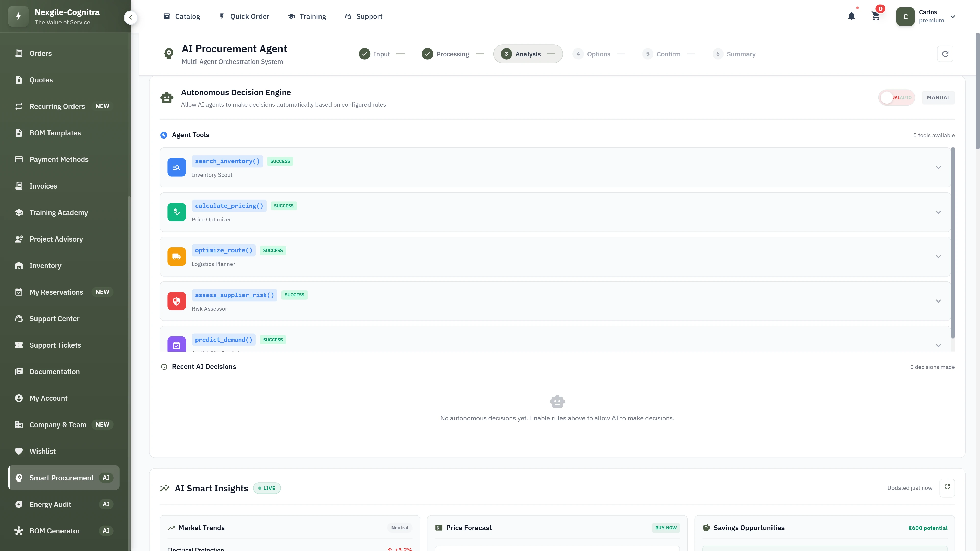Open the shopping cart

tap(876, 16)
